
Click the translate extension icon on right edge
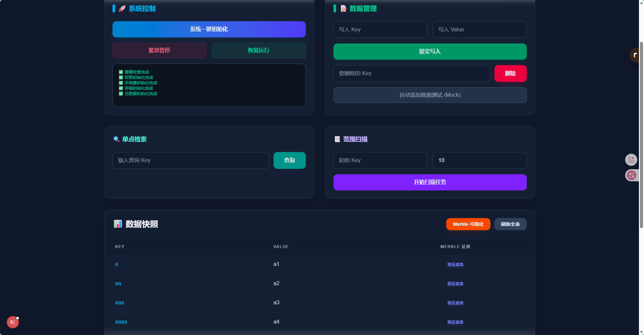631,175
